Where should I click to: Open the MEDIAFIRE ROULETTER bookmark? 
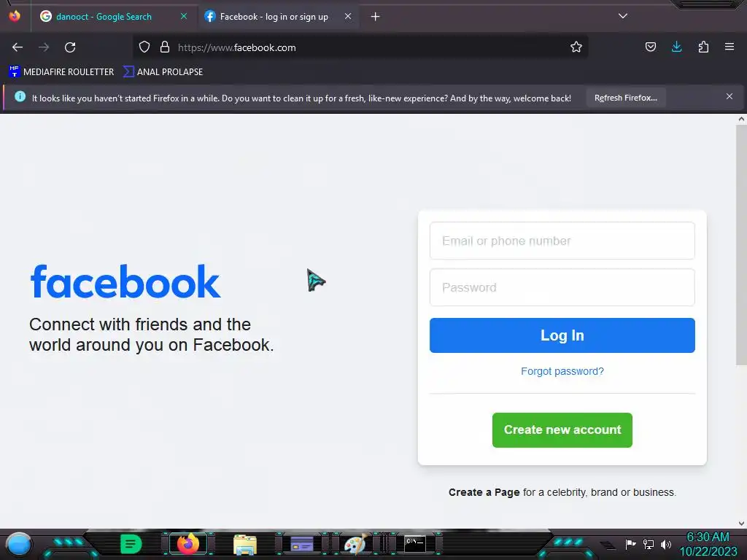pos(61,72)
